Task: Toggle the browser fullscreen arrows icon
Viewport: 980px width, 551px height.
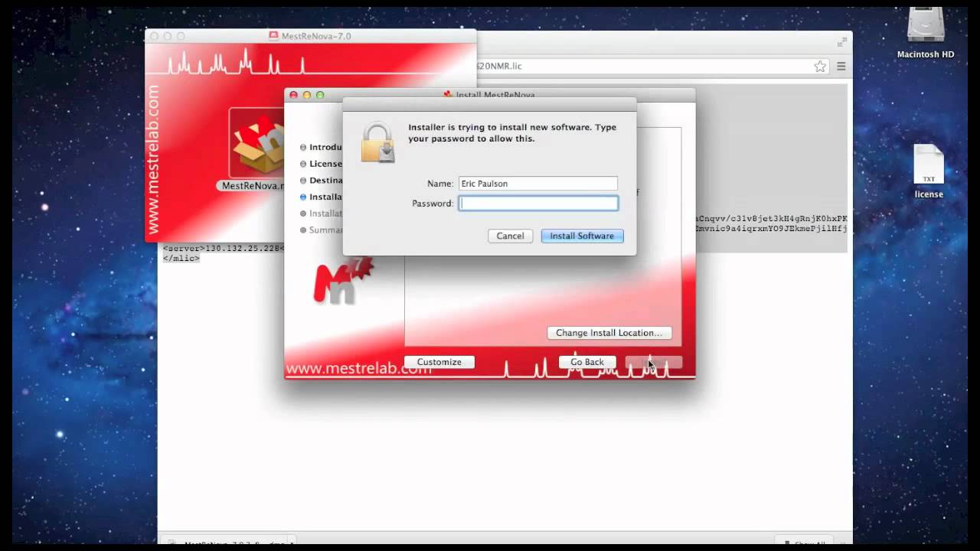Action: [x=842, y=42]
